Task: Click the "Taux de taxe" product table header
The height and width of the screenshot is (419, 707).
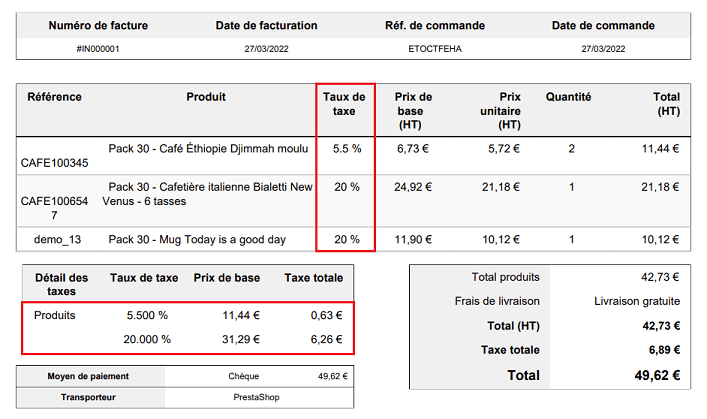Action: click(345, 104)
